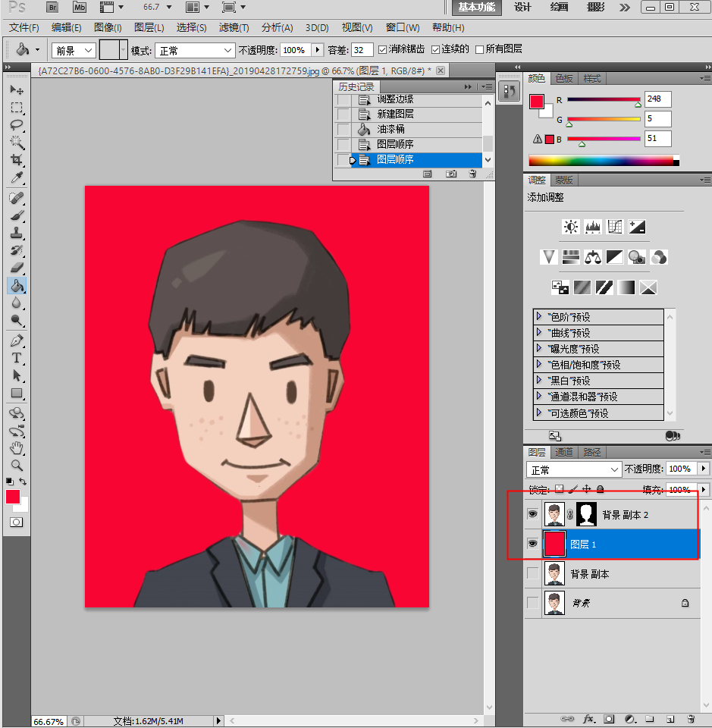Viewport: 712px width, 728px height.
Task: Set history brush source at 新建图层
Action: 343,115
